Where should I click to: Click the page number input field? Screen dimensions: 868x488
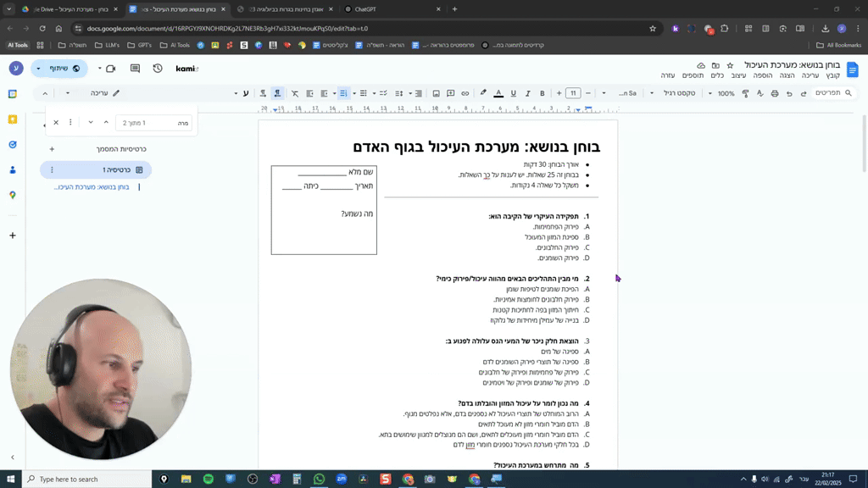pyautogui.click(x=155, y=122)
